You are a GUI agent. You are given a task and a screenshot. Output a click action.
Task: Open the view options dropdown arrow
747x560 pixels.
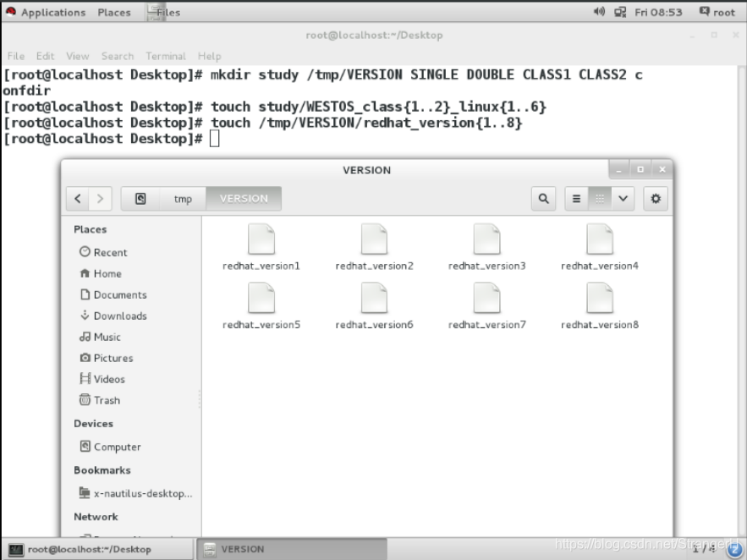click(x=623, y=199)
